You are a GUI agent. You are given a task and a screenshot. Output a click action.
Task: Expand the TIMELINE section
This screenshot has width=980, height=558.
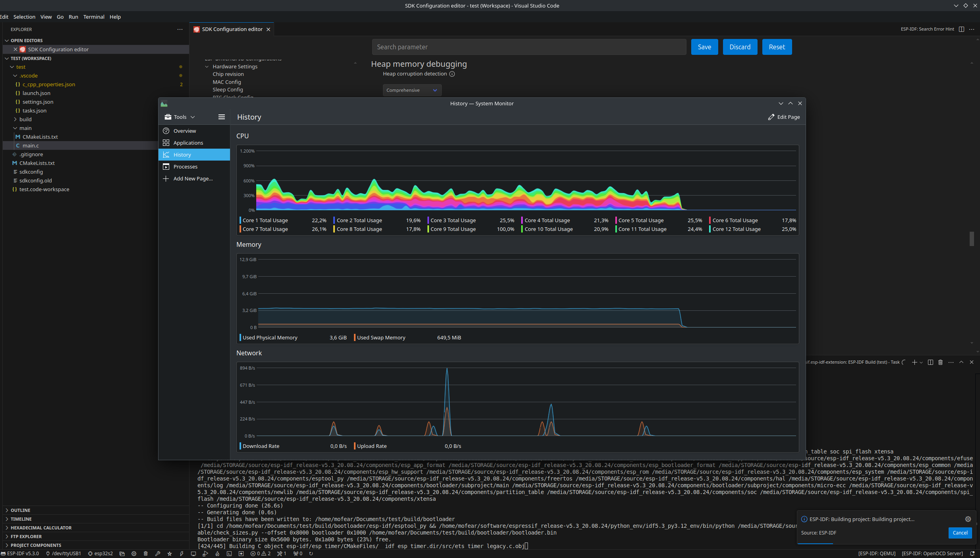point(21,519)
